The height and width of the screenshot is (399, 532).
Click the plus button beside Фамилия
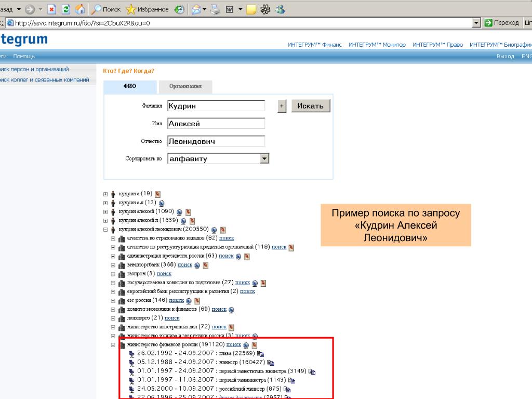[x=282, y=106]
